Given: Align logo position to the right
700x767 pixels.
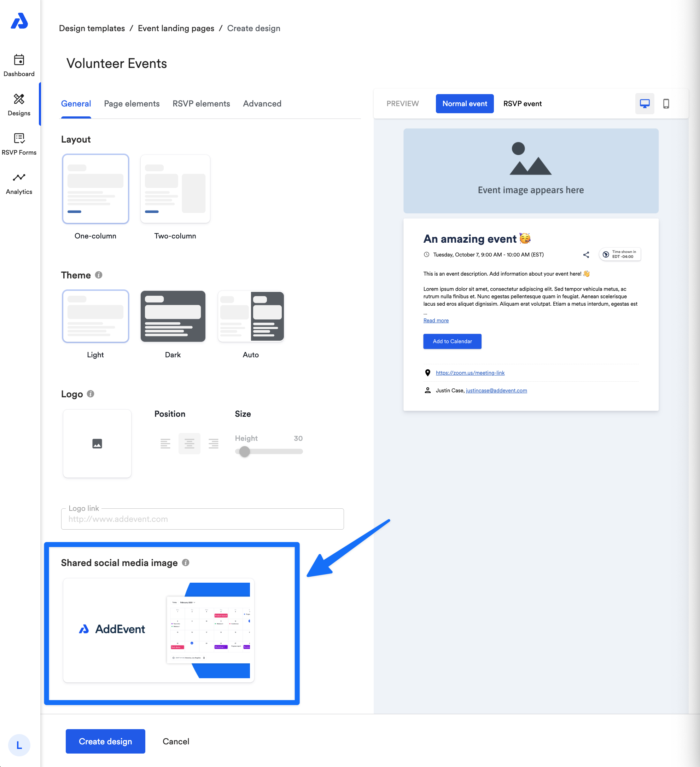Looking at the screenshot, I should point(213,443).
